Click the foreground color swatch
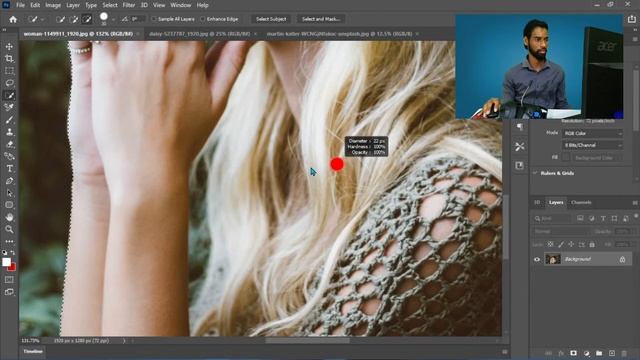 pyautogui.click(x=6, y=262)
